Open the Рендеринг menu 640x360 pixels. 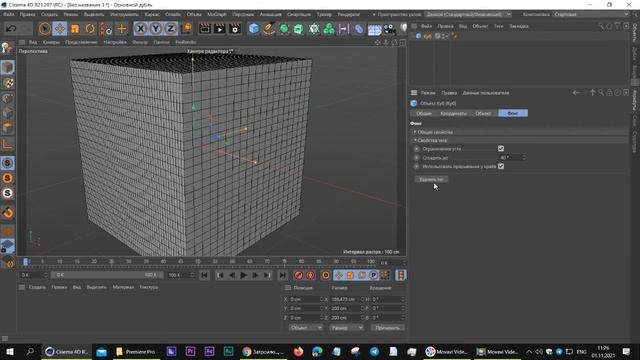click(x=348, y=14)
